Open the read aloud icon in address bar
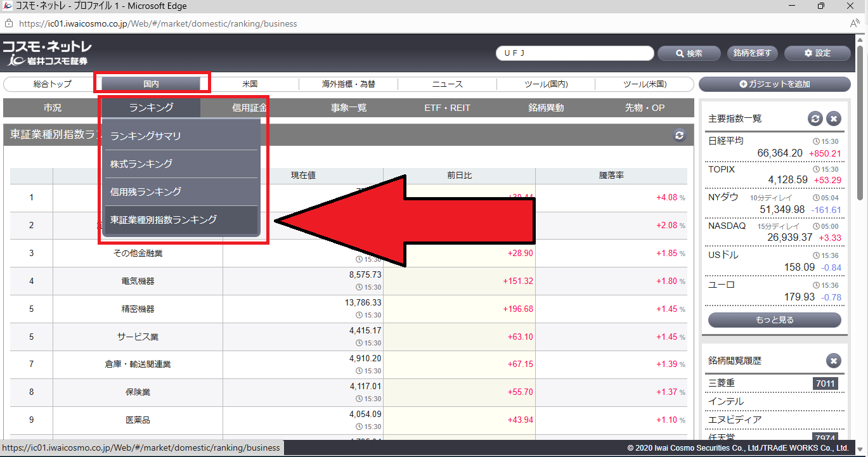868x457 pixels. (855, 23)
